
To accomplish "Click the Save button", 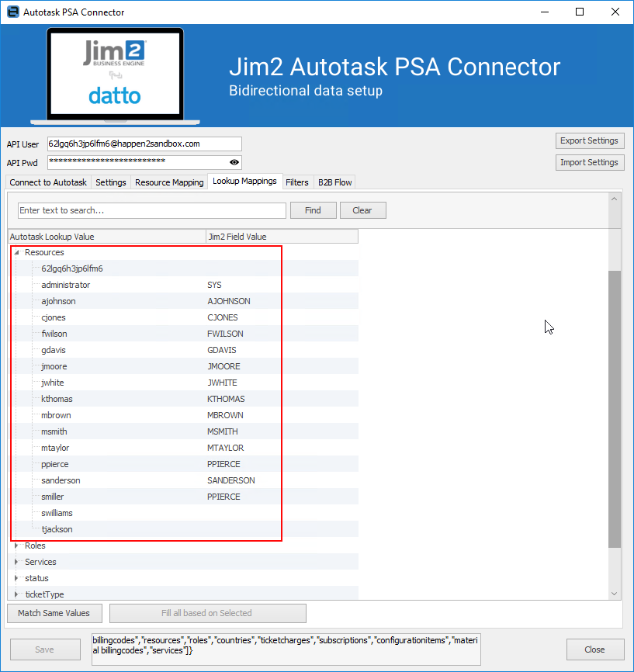I will 44,649.
